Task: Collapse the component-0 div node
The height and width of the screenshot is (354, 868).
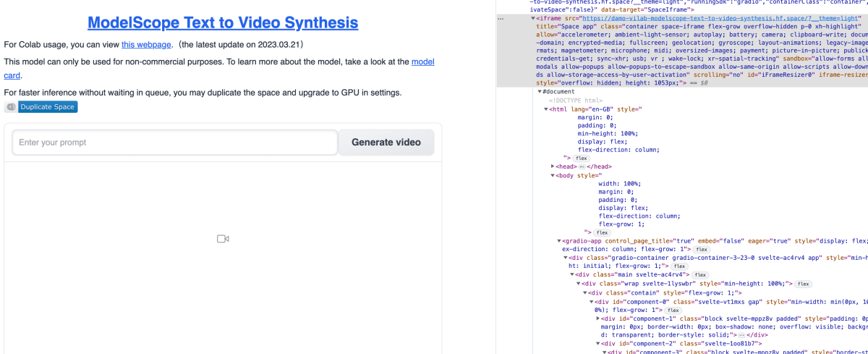Action: point(592,301)
